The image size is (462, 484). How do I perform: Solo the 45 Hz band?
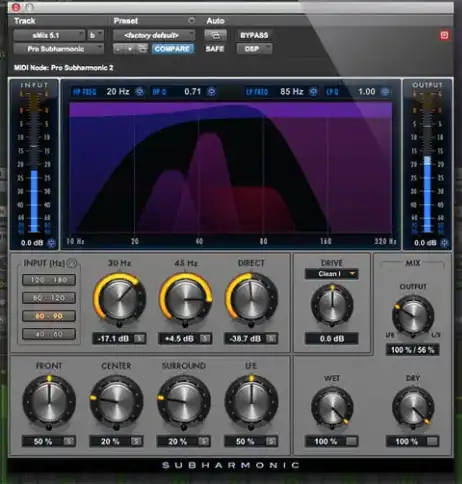(x=205, y=339)
